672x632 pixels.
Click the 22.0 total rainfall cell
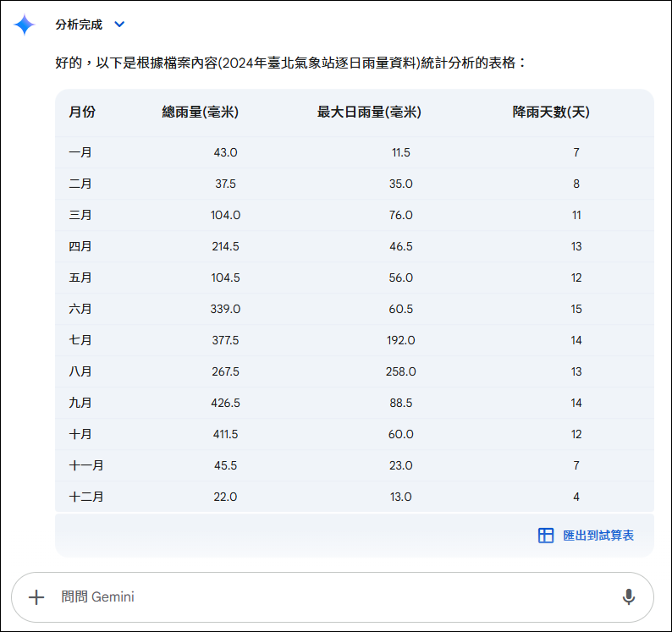point(225,496)
